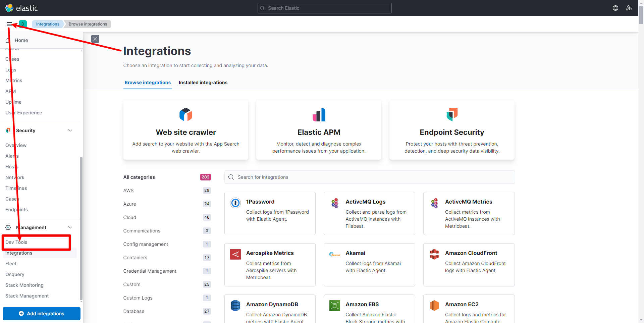Click the Add integrations button

point(42,314)
